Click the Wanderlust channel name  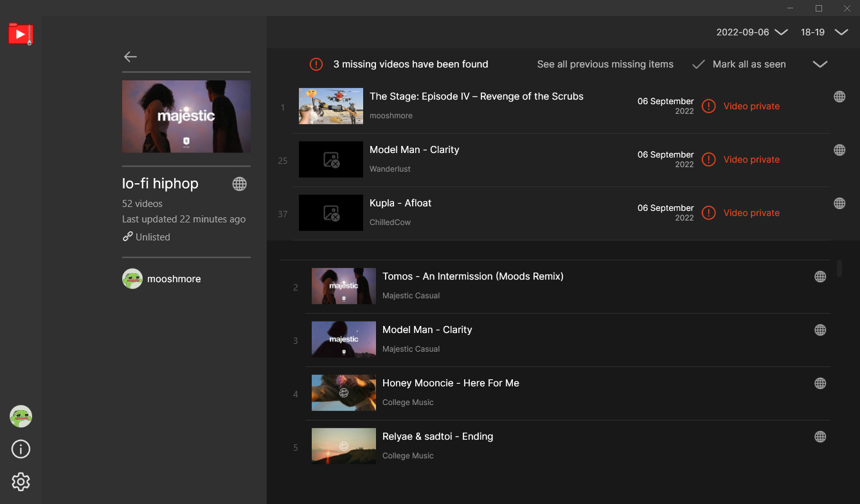tap(390, 169)
